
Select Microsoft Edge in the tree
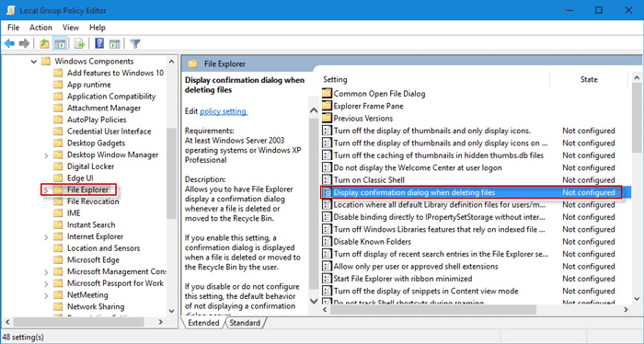click(93, 260)
